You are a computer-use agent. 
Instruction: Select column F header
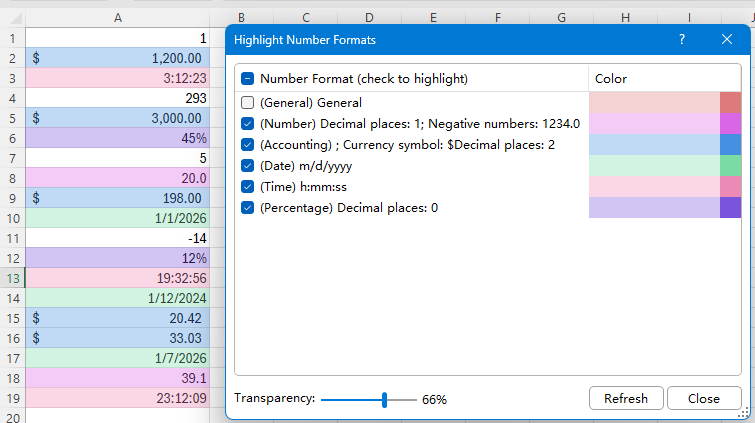coord(497,18)
